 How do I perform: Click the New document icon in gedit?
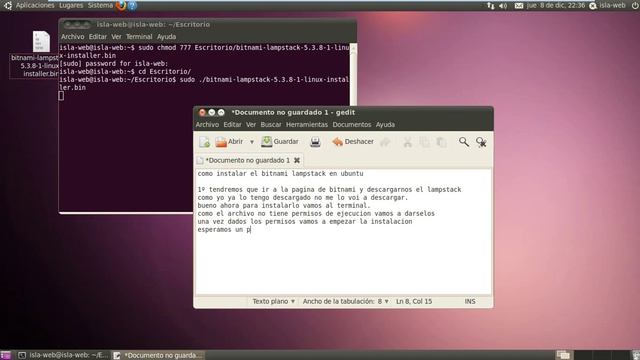(204, 142)
